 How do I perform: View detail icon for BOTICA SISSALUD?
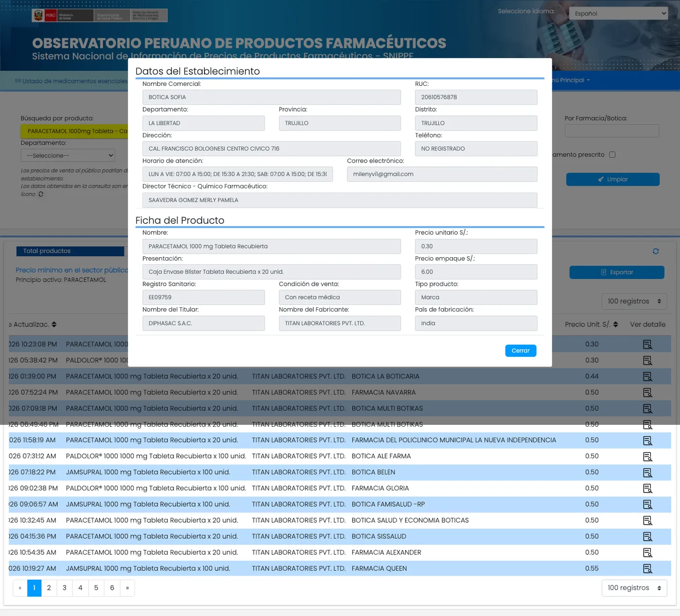pyautogui.click(x=647, y=536)
